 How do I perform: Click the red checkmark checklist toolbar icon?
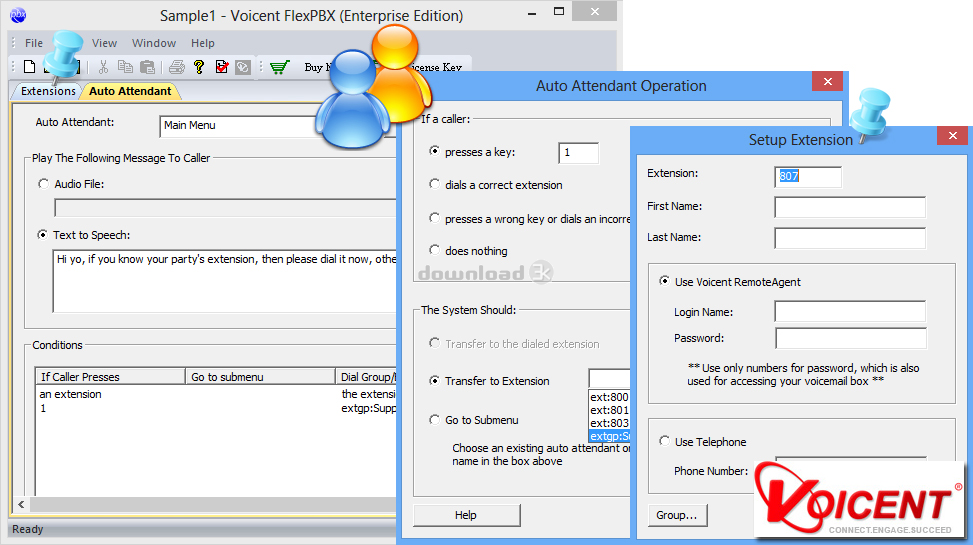coord(222,66)
